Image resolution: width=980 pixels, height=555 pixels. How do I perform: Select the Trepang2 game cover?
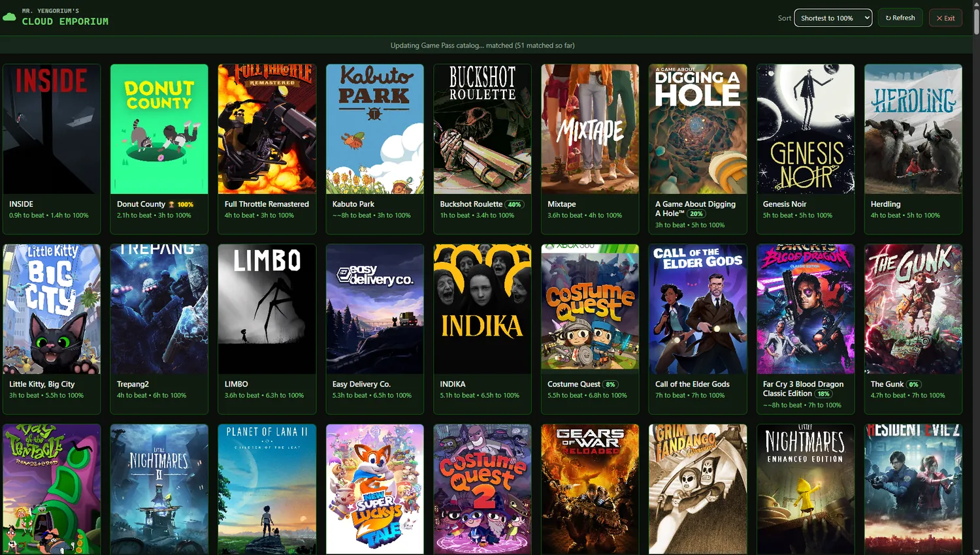[x=159, y=309]
